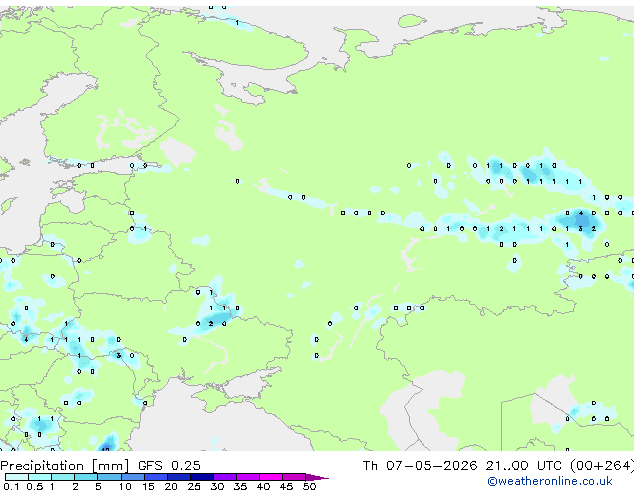Select the 'GFS 0.25' model label
The height and width of the screenshot is (490, 634).
pyautogui.click(x=169, y=466)
